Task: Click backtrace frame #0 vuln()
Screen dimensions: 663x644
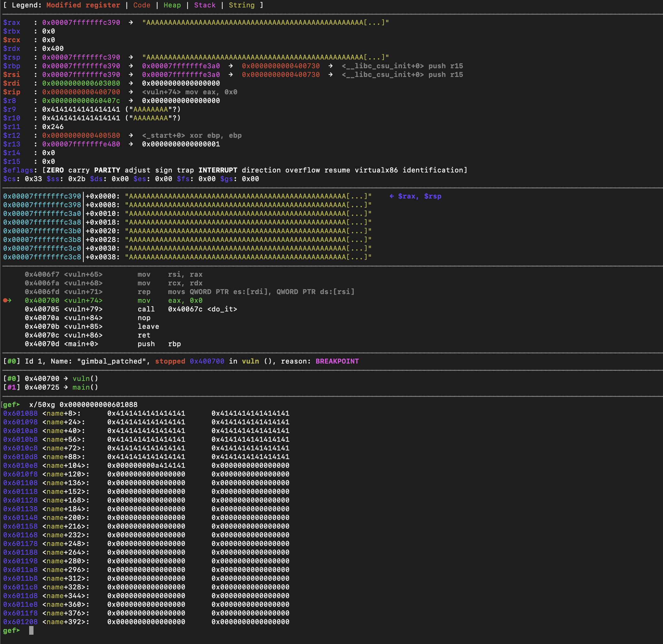Action: click(x=51, y=378)
